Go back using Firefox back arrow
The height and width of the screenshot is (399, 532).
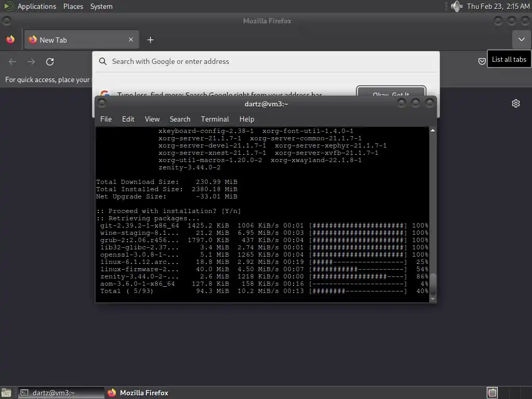point(12,62)
